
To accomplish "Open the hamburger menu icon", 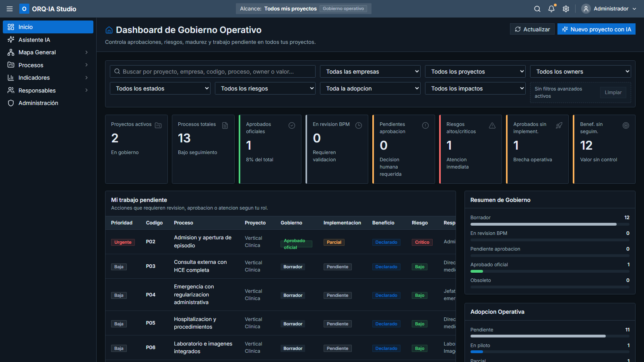I will pos(10,9).
